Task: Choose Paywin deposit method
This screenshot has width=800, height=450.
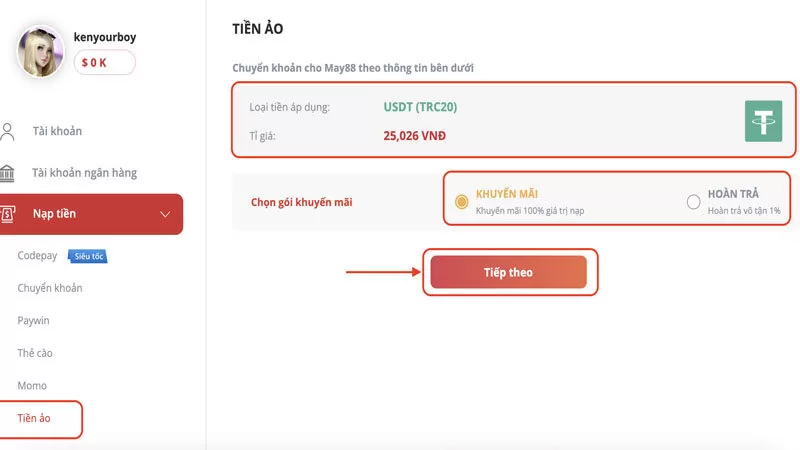Action: [34, 321]
